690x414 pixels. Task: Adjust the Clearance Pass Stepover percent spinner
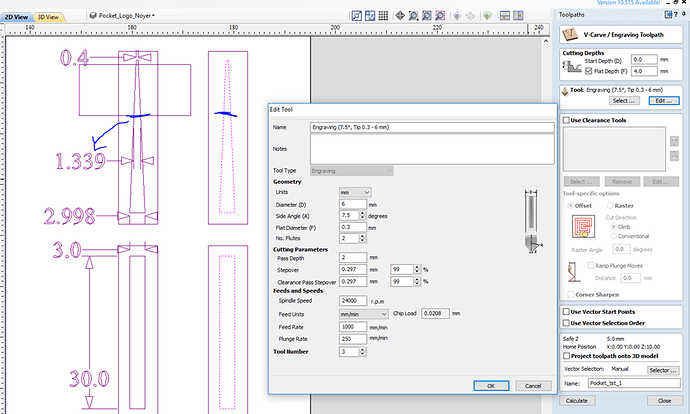point(417,281)
